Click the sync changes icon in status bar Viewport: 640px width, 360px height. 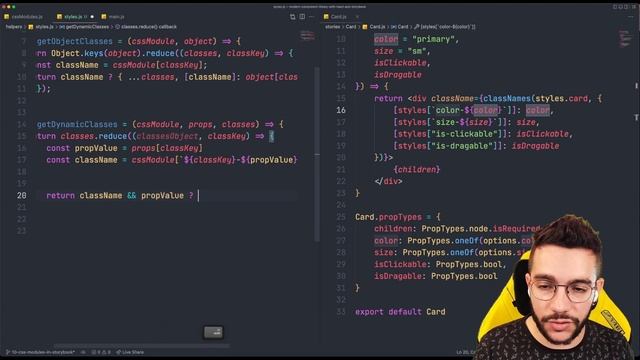click(x=83, y=352)
